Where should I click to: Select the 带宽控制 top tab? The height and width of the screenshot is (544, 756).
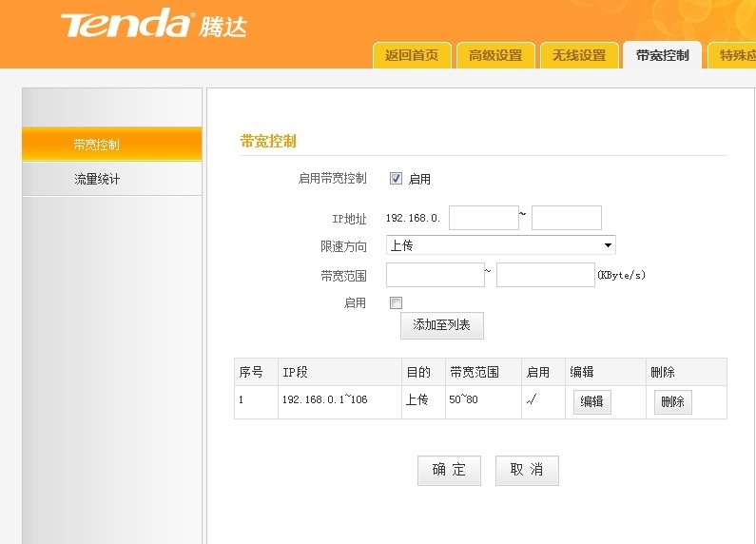click(663, 55)
